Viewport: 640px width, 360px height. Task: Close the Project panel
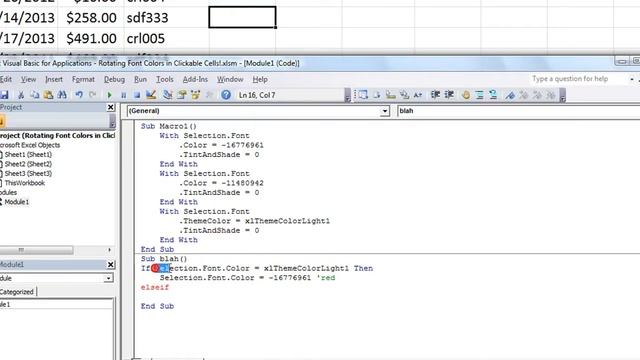tap(111, 107)
